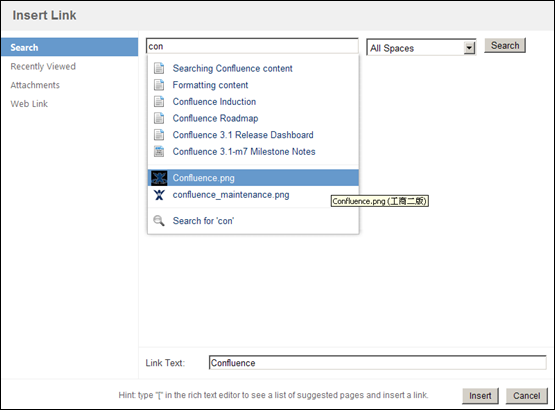Image resolution: width=555 pixels, height=410 pixels.
Task: Open the All Spaces dropdown
Action: point(421,48)
